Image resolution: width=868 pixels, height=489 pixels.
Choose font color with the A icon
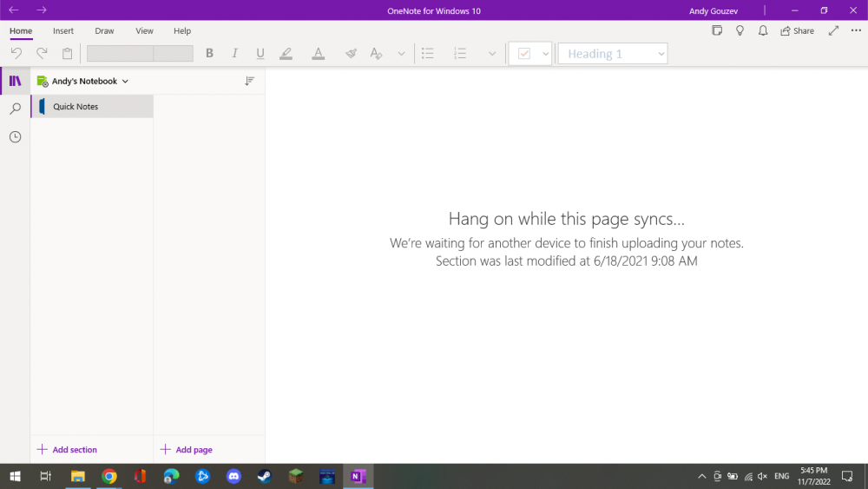point(318,54)
